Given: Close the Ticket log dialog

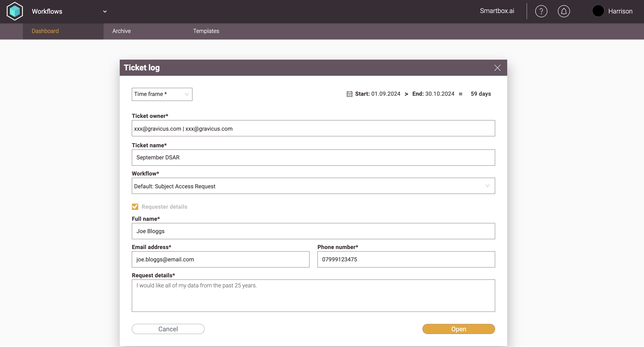Looking at the screenshot, I should click(x=497, y=68).
